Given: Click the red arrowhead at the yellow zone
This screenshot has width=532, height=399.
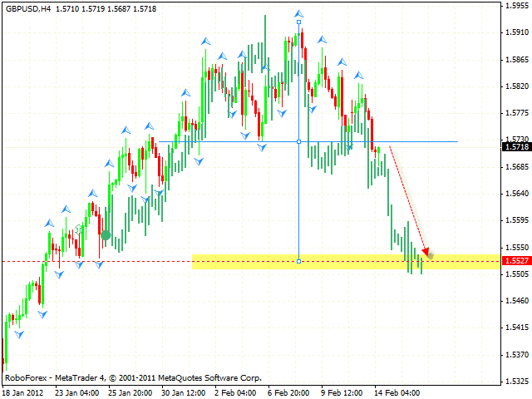Looking at the screenshot, I should pyautogui.click(x=426, y=251).
